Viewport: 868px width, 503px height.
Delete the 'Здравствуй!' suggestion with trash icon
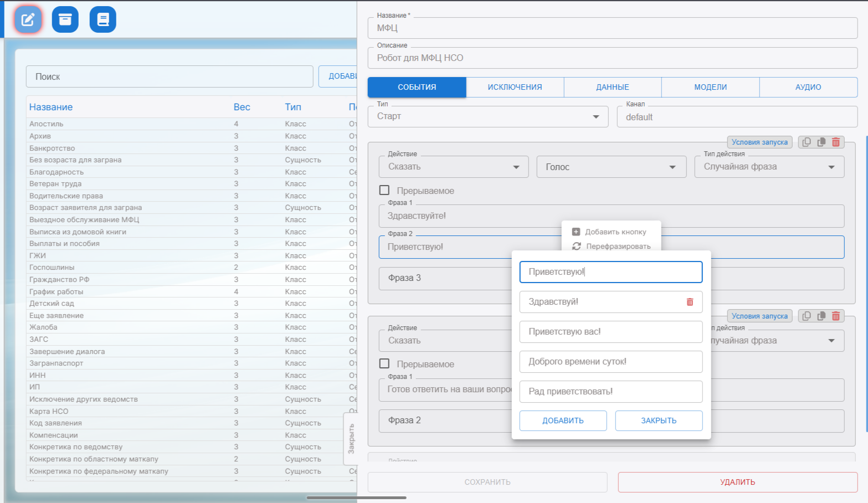pyautogui.click(x=690, y=302)
